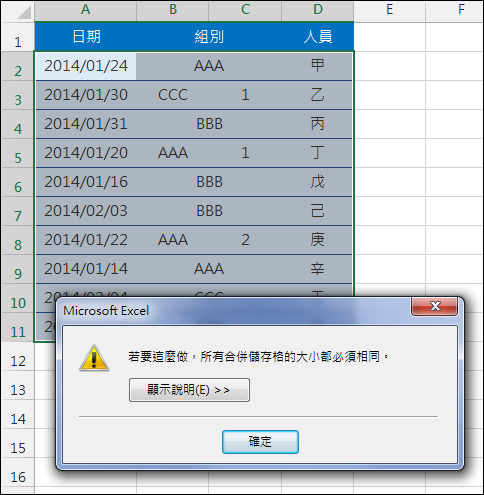Image resolution: width=484 pixels, height=495 pixels.
Task: Click cell with date 2014/02/03
Action: point(86,211)
